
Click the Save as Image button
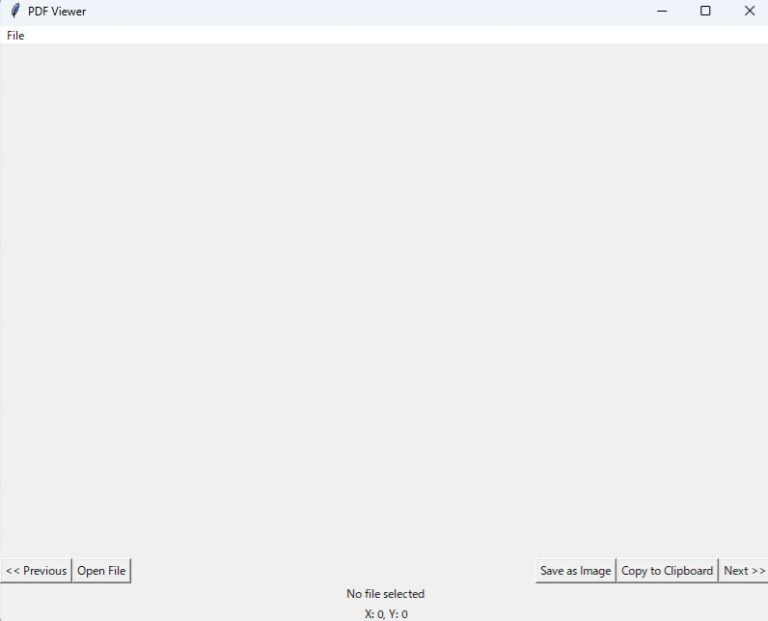click(575, 571)
